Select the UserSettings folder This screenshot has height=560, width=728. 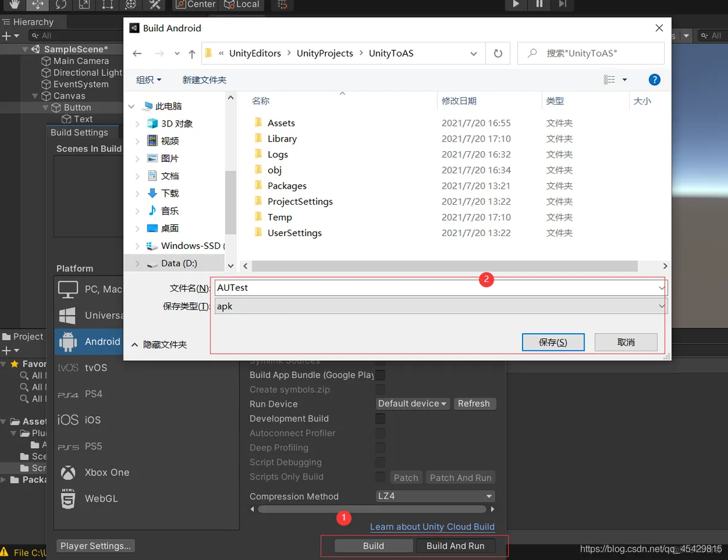click(x=295, y=233)
